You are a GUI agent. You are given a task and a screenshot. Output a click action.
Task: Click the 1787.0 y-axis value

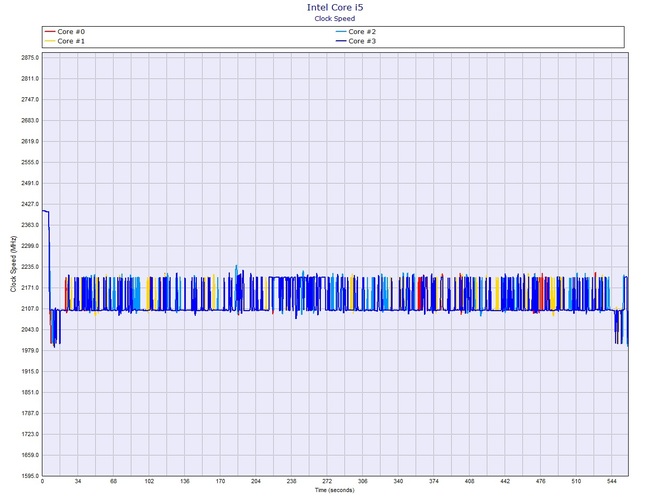click(30, 414)
